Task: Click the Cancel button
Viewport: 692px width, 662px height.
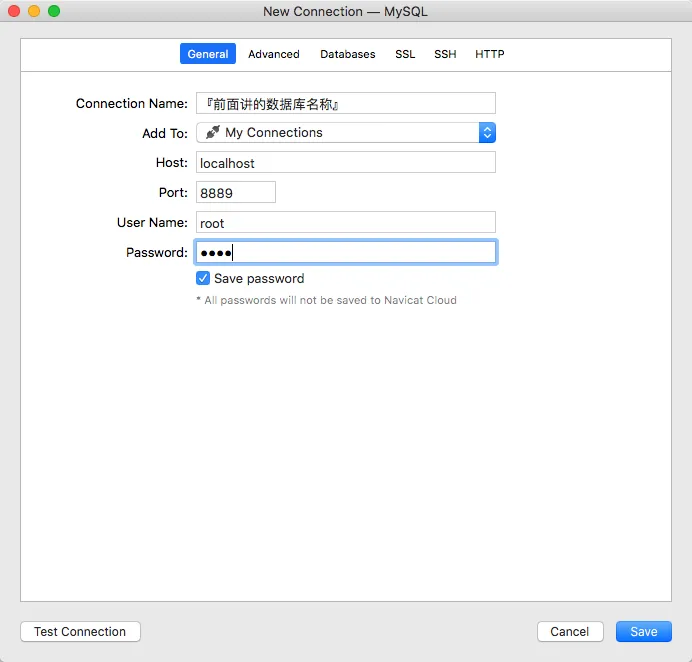Action: pos(570,631)
